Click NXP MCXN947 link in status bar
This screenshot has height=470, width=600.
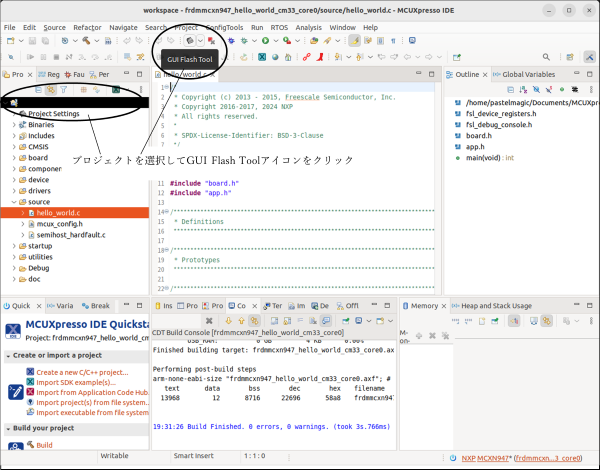coord(485,457)
